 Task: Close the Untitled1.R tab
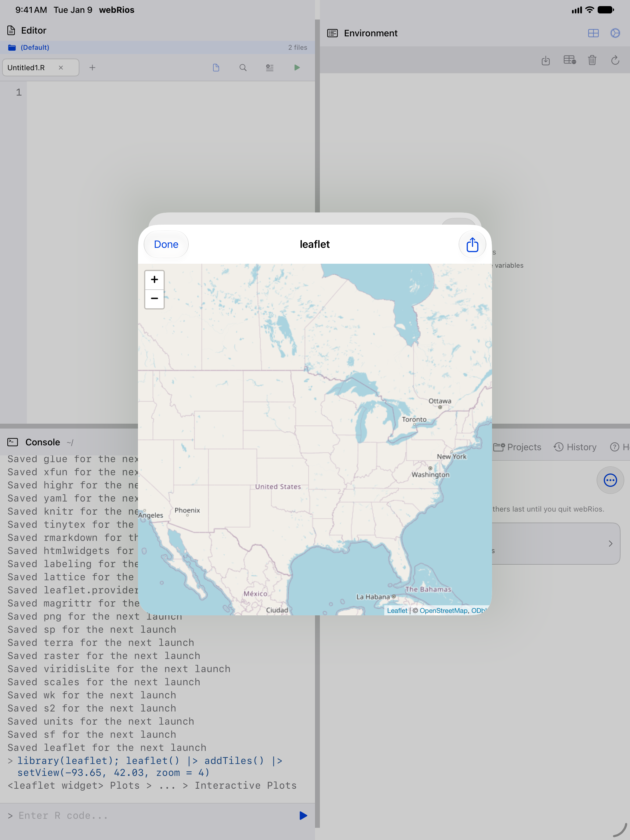61,67
